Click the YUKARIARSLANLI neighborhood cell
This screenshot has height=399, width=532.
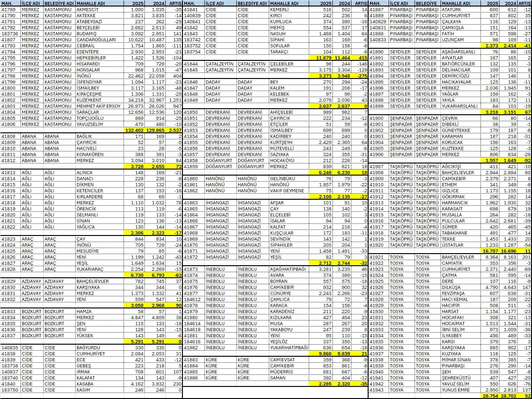click(459, 106)
